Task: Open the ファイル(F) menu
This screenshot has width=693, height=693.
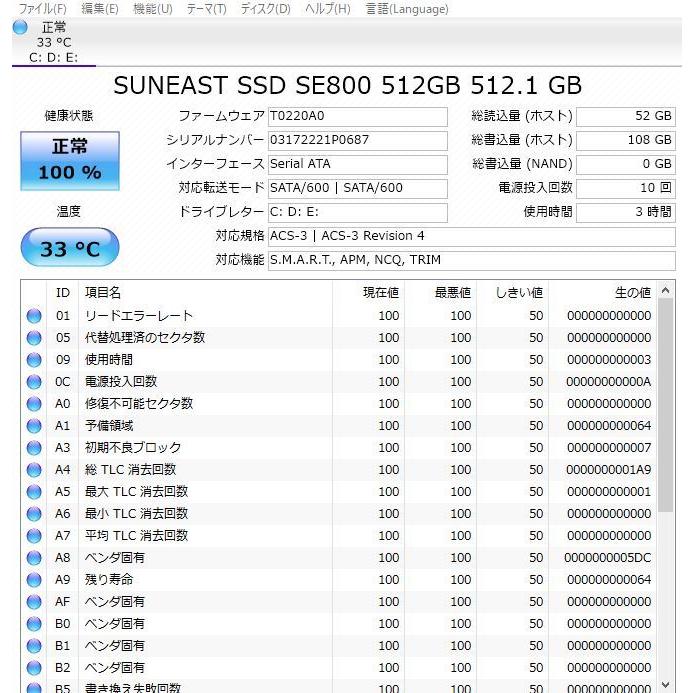Action: [x=43, y=8]
